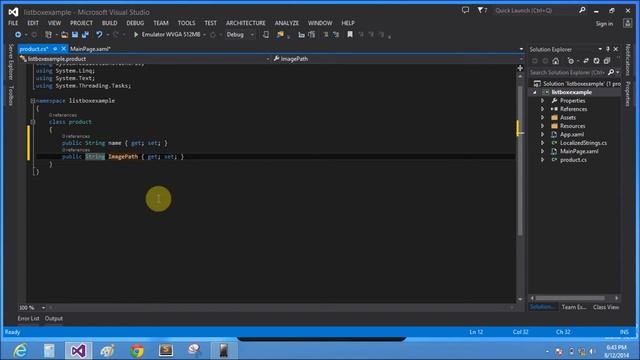Expand the App.xaml node
Viewport: 640px width, 360px height.
coord(542,134)
